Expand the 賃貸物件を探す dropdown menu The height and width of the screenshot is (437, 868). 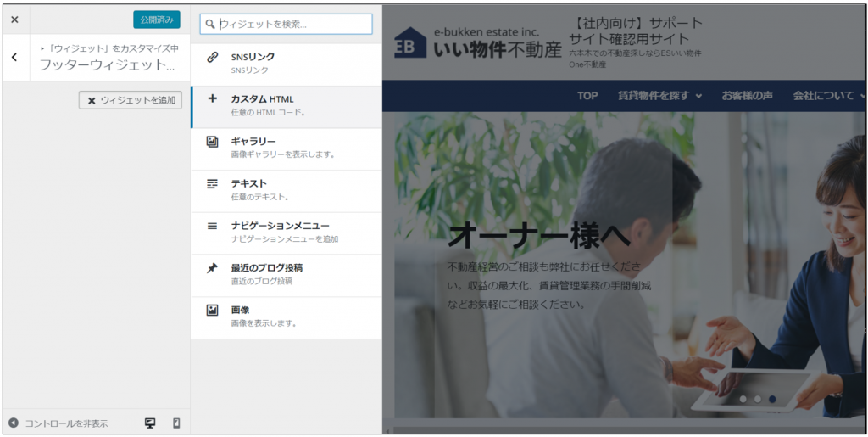pyautogui.click(x=659, y=96)
